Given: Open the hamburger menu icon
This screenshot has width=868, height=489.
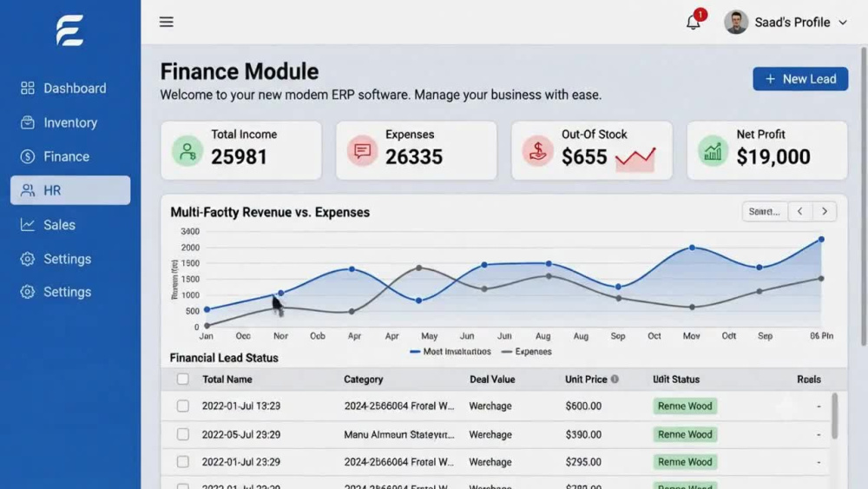Looking at the screenshot, I should (166, 23).
